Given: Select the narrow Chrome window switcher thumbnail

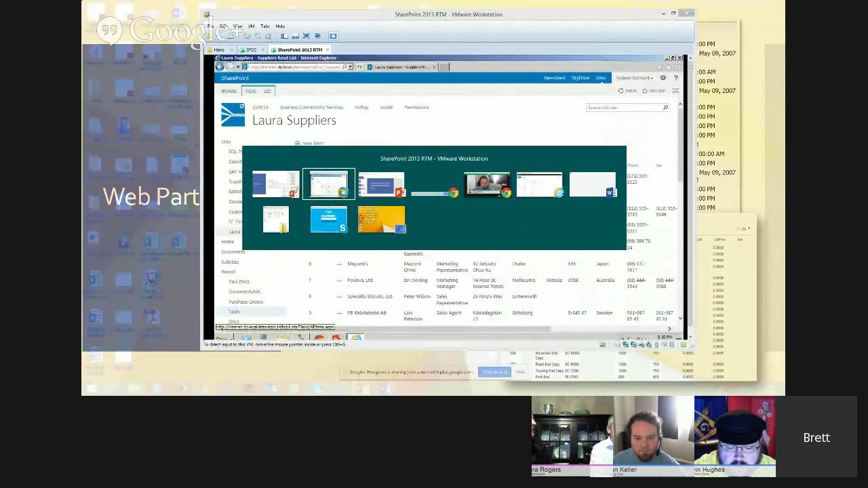Looking at the screenshot, I should (435, 193).
